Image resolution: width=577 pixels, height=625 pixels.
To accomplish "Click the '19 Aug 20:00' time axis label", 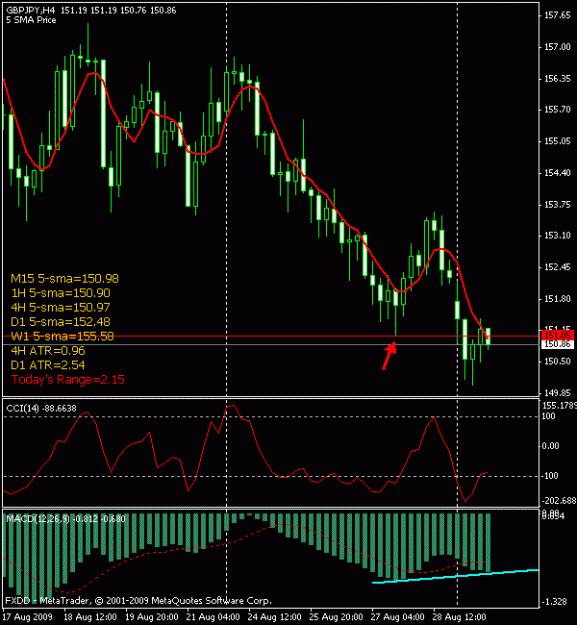I will pos(152,617).
